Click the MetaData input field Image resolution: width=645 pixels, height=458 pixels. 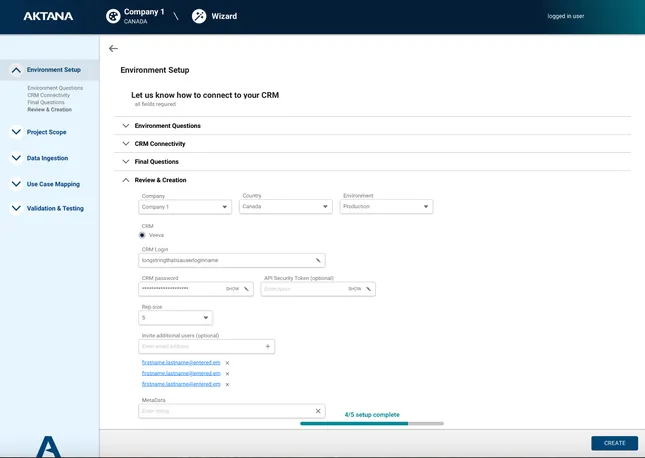232,411
